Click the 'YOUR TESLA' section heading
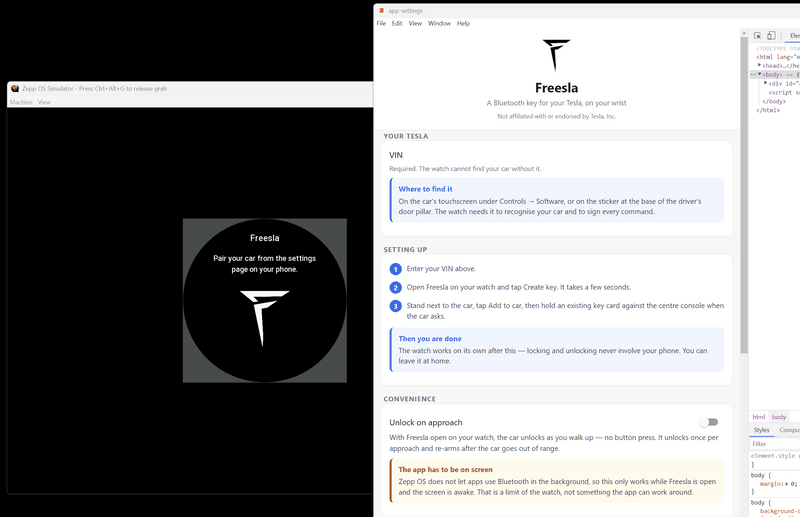The image size is (800, 517). coord(406,136)
